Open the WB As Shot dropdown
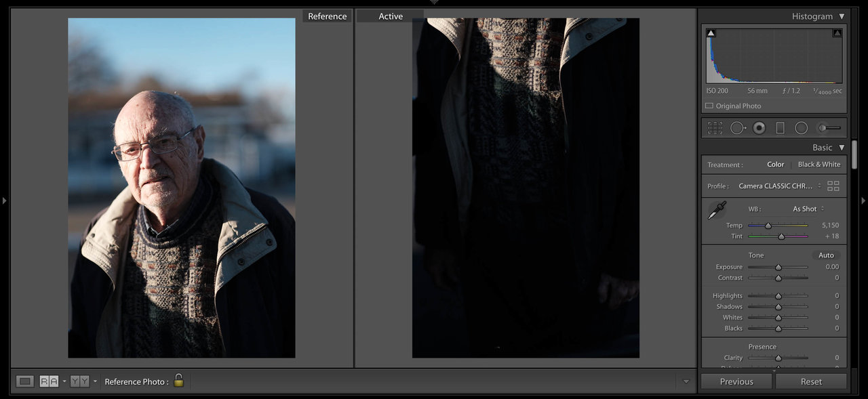 click(x=808, y=209)
